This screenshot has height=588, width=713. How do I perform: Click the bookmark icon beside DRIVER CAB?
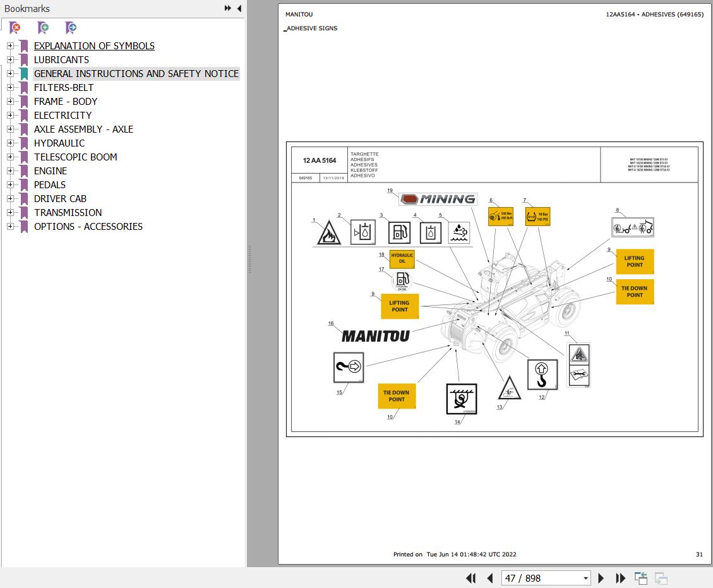24,199
